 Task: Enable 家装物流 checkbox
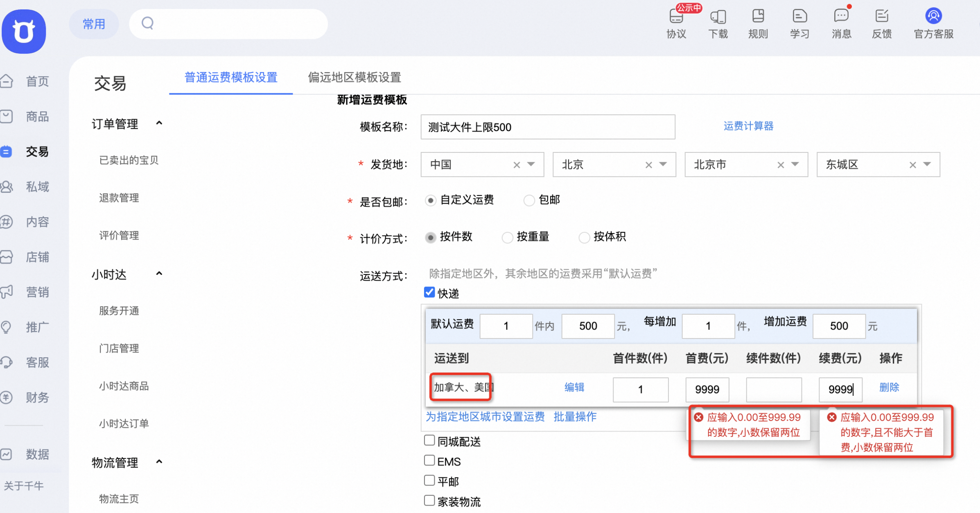point(429,500)
